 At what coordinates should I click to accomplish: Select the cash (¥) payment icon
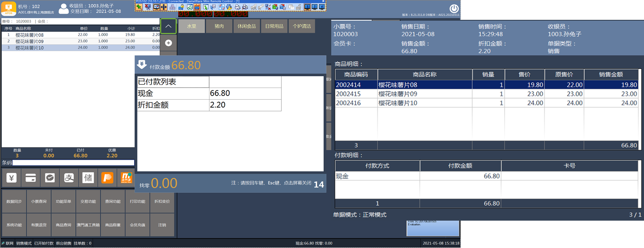[11, 178]
